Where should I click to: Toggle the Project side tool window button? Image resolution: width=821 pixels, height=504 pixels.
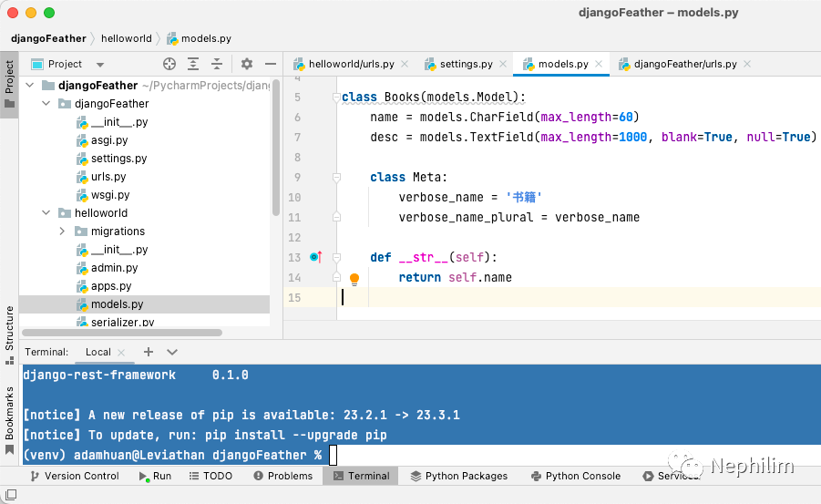tap(9, 84)
